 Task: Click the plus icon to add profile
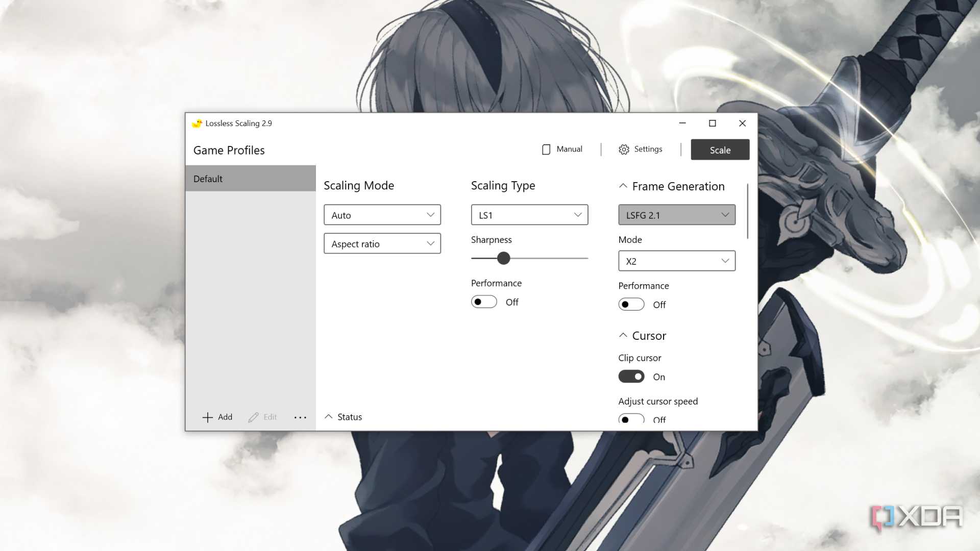[x=208, y=417]
